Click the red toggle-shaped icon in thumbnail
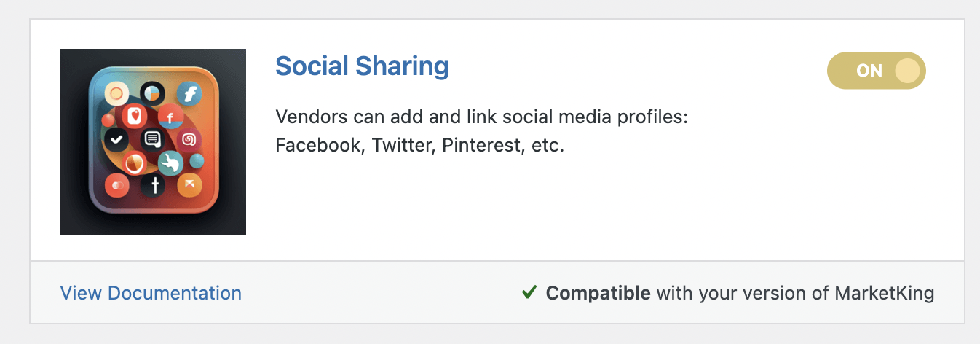This screenshot has width=980, height=344. (x=117, y=185)
